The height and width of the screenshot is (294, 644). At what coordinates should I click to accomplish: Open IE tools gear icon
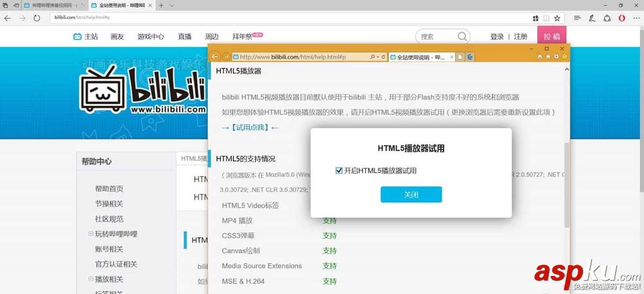pos(556,57)
